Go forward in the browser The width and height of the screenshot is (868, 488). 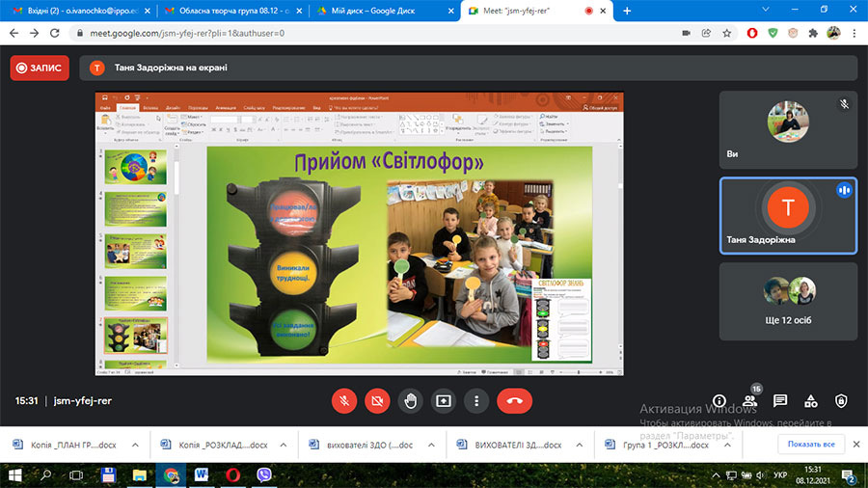coord(35,33)
